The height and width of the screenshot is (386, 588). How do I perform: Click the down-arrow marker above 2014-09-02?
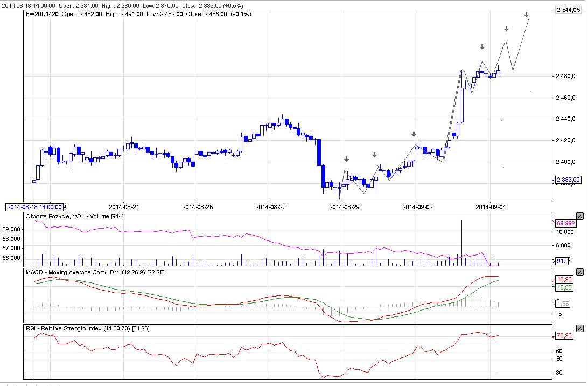click(x=413, y=134)
